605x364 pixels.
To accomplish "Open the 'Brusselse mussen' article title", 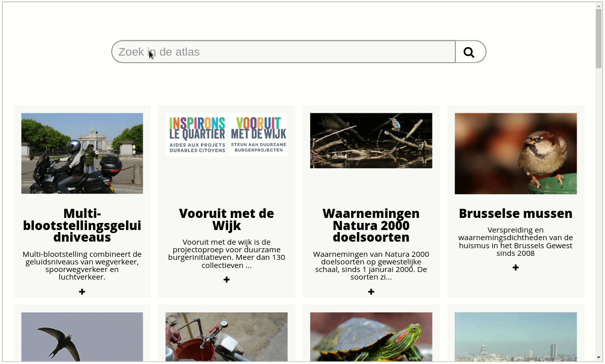I will [x=515, y=213].
